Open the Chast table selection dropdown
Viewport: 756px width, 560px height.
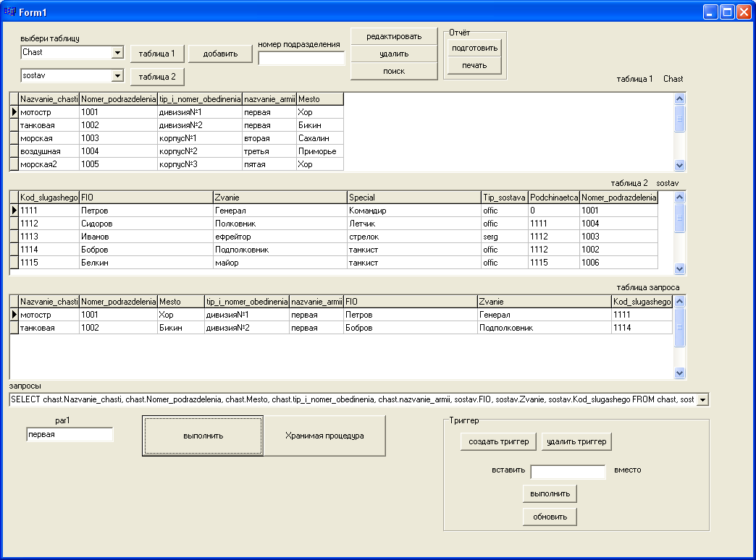[117, 53]
